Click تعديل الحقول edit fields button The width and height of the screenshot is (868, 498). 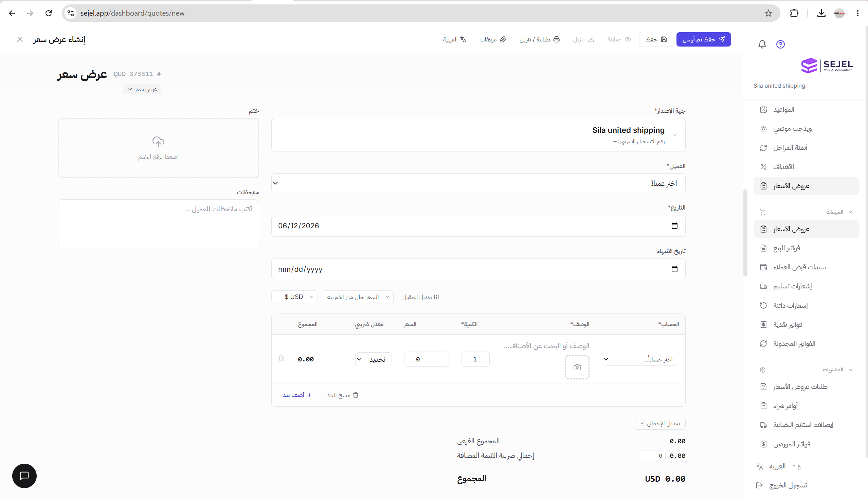[x=420, y=297]
